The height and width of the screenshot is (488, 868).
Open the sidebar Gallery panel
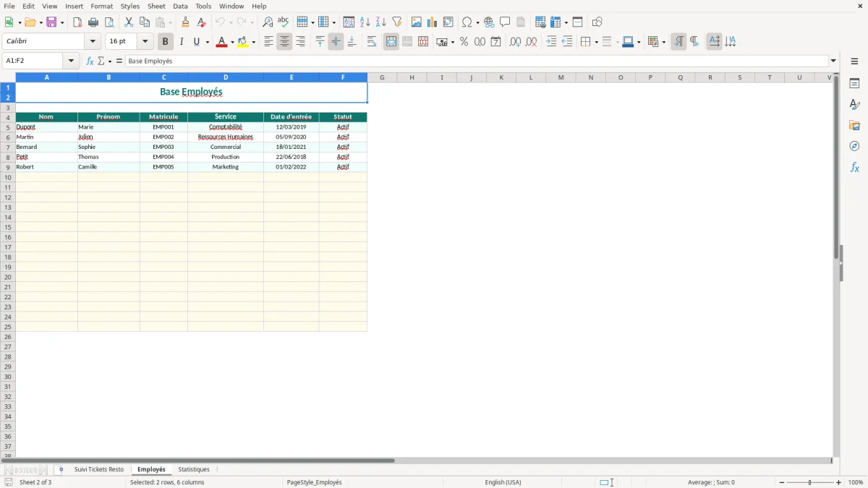tap(854, 125)
